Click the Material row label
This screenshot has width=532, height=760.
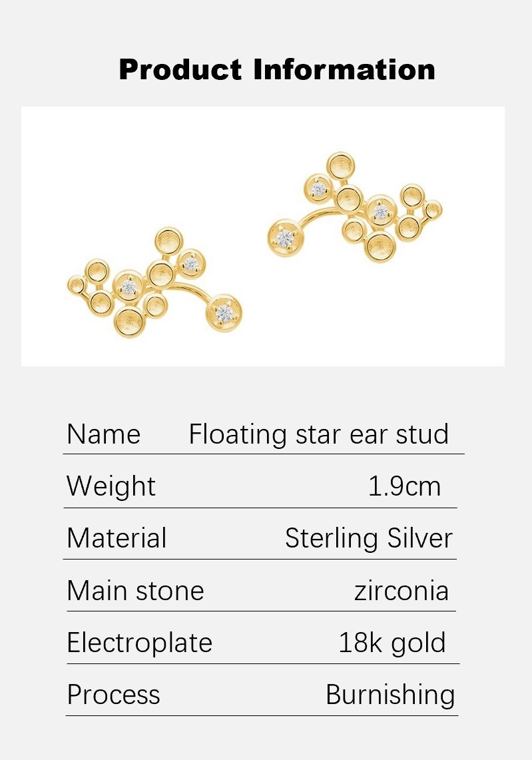click(x=117, y=538)
